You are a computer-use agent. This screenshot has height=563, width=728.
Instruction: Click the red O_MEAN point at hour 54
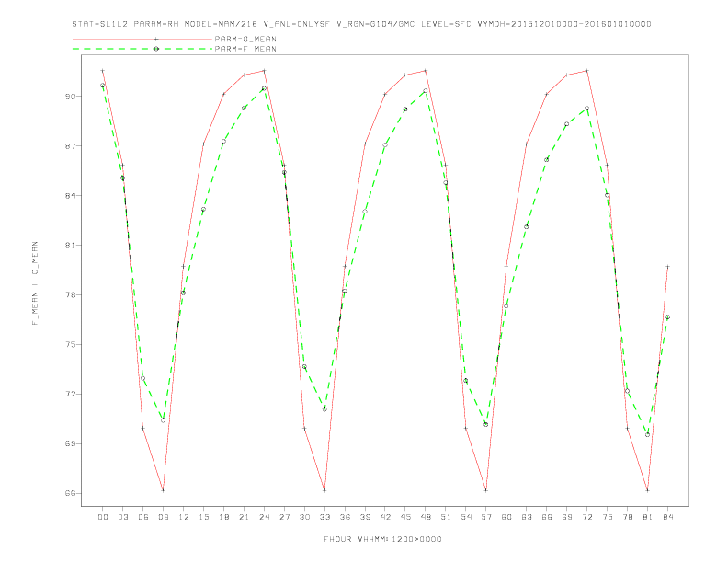point(466,429)
